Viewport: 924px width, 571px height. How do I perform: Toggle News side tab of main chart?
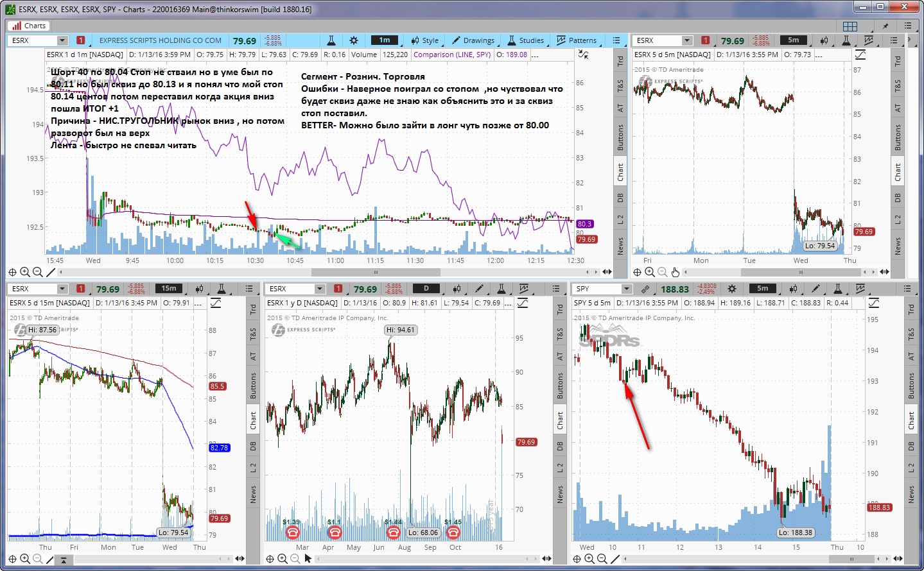(620, 245)
